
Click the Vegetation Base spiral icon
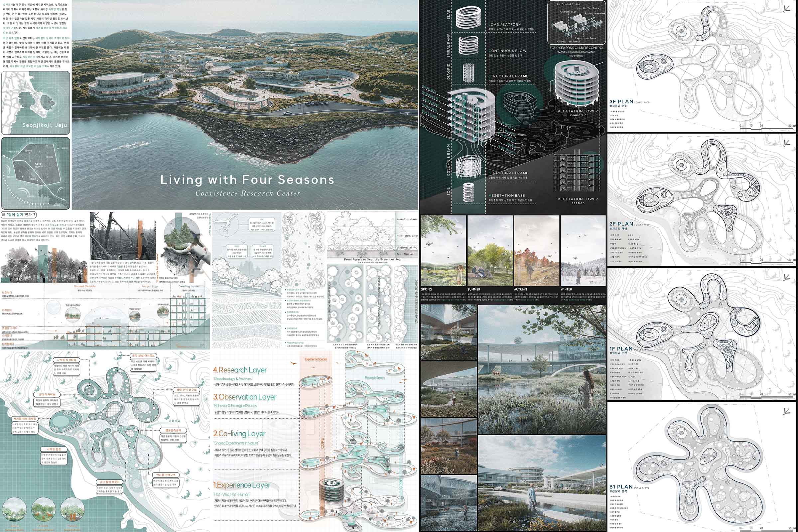[468, 193]
